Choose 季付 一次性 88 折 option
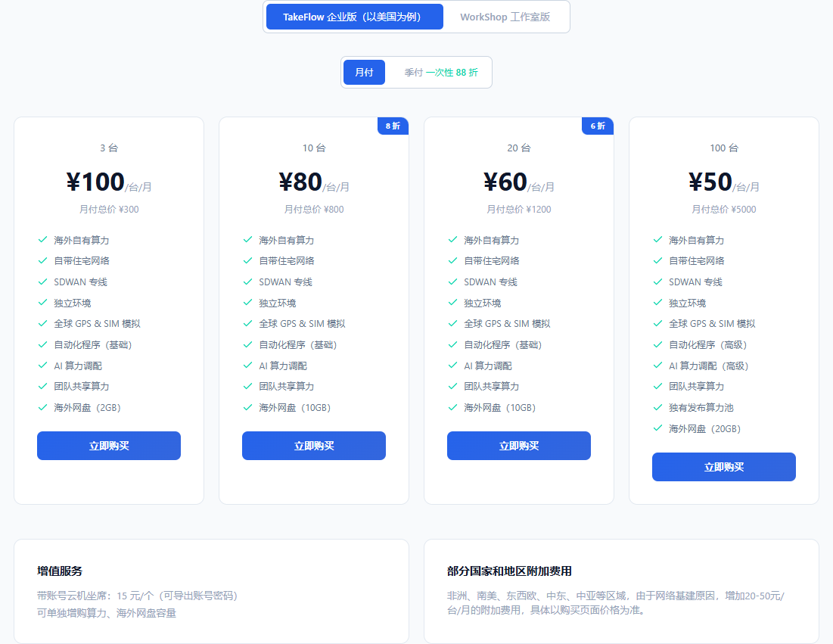 pos(441,72)
